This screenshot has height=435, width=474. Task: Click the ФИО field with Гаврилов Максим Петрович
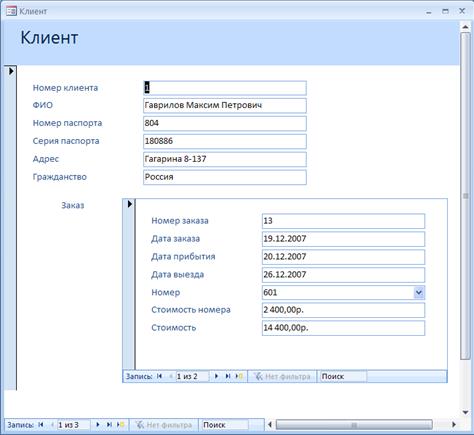(x=225, y=105)
